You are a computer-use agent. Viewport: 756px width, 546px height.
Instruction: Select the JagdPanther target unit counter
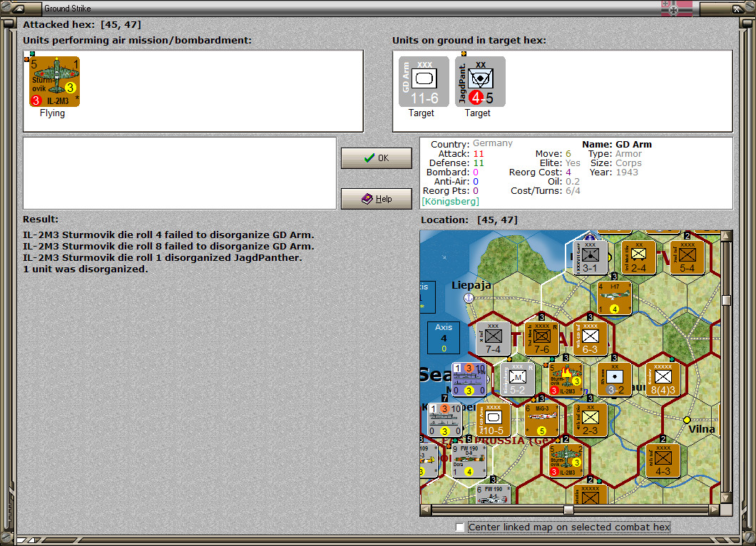(479, 81)
